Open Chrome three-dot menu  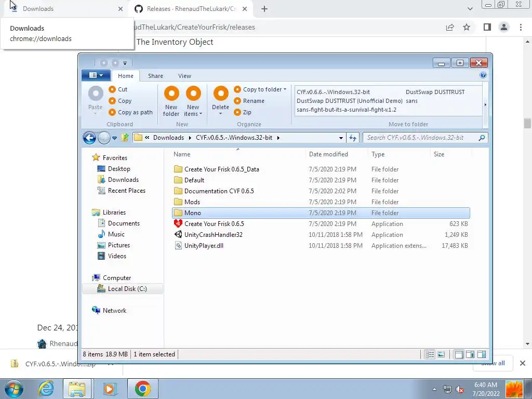point(521,27)
